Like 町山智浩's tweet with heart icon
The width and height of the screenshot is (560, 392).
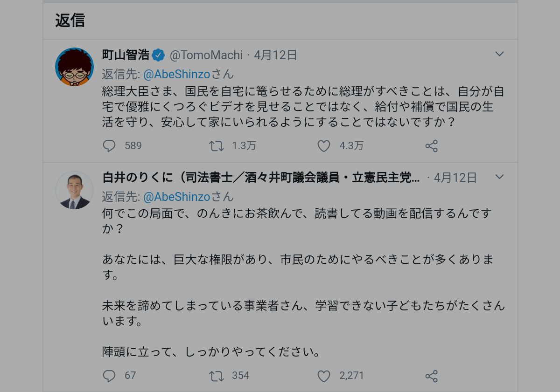(x=324, y=146)
